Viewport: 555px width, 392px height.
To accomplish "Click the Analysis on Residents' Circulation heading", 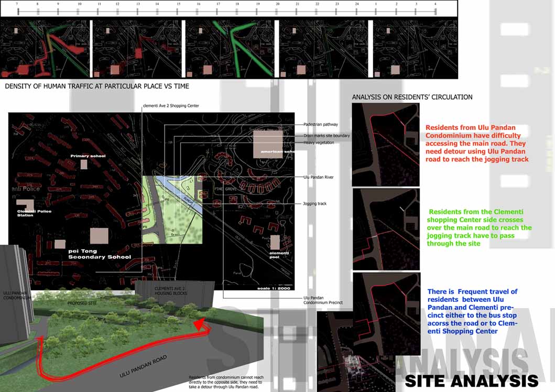I will coord(412,97).
